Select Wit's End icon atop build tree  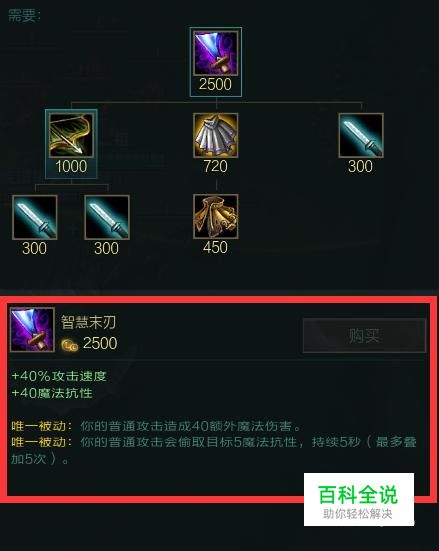[x=215, y=53]
